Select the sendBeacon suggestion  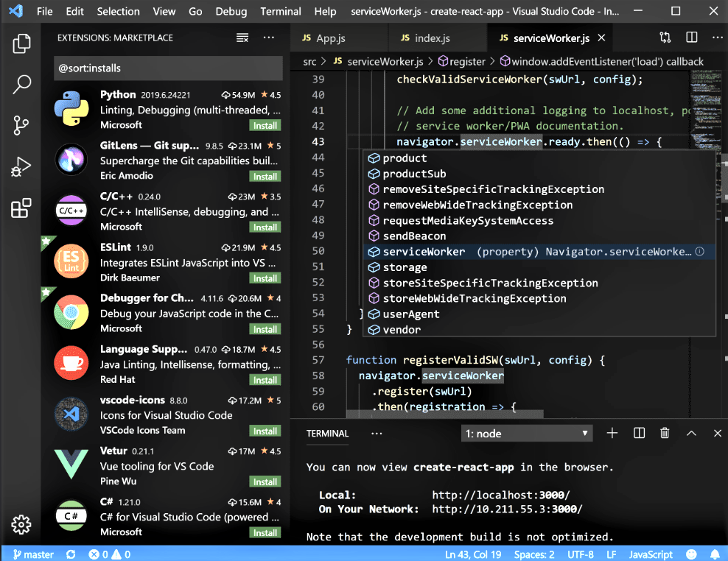coord(539,236)
